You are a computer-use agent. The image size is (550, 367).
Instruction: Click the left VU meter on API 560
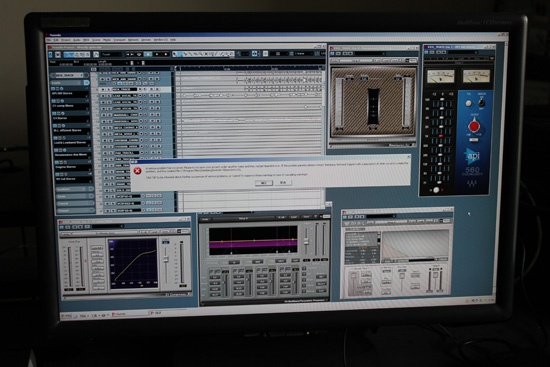pyautogui.click(x=440, y=76)
